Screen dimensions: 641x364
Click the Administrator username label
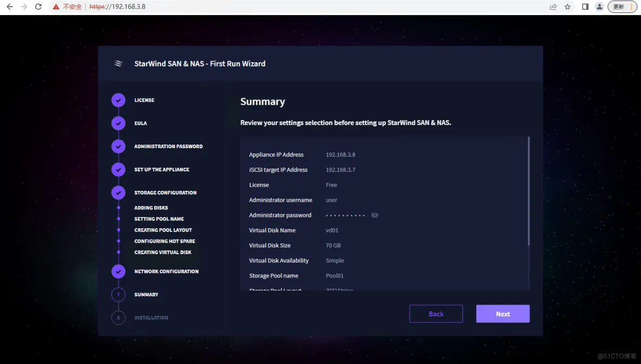(x=281, y=200)
